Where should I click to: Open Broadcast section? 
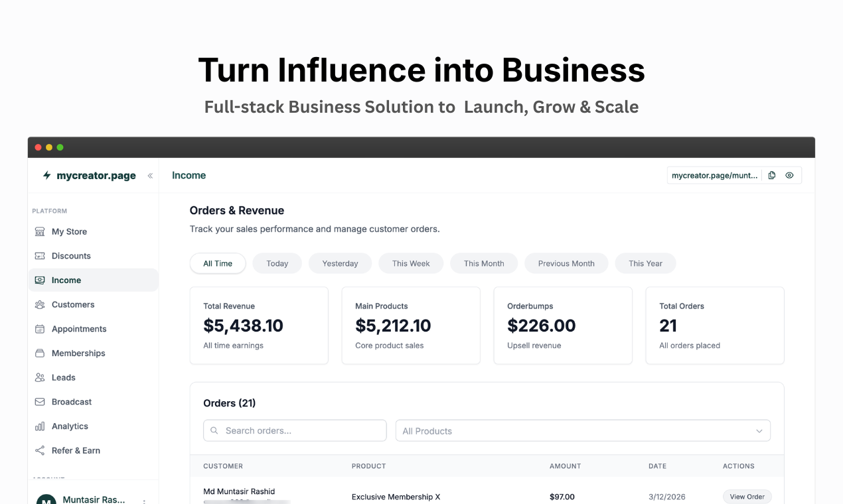click(93, 402)
